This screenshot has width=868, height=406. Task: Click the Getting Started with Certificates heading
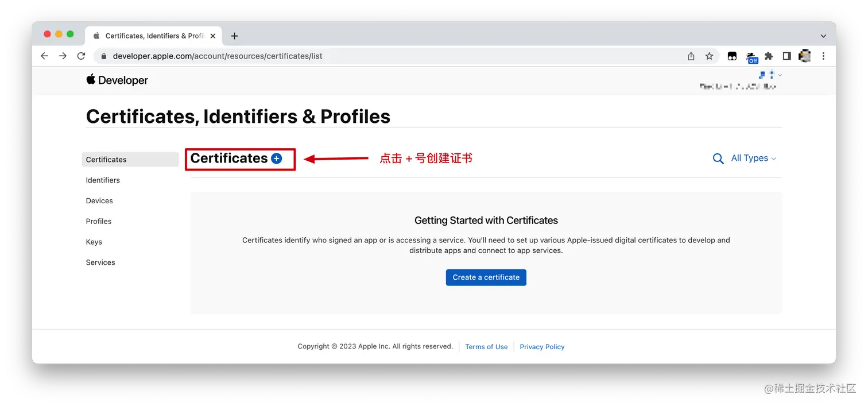pyautogui.click(x=486, y=221)
